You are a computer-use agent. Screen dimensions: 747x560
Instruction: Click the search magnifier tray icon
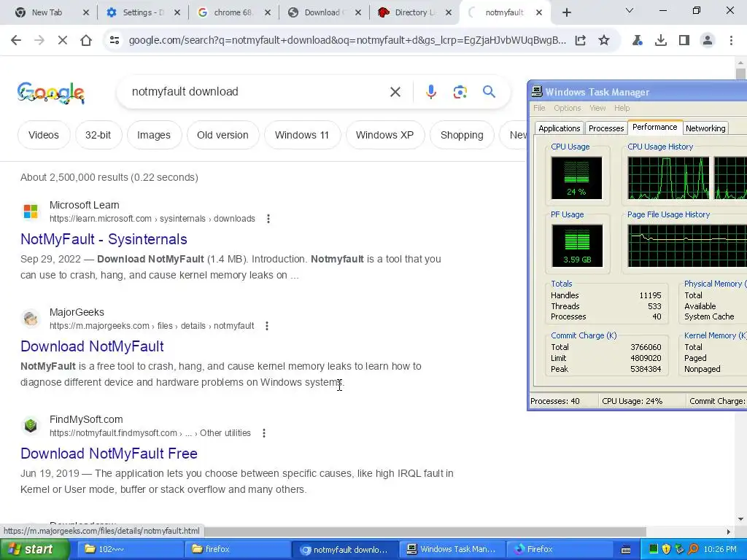pyautogui.click(x=693, y=550)
